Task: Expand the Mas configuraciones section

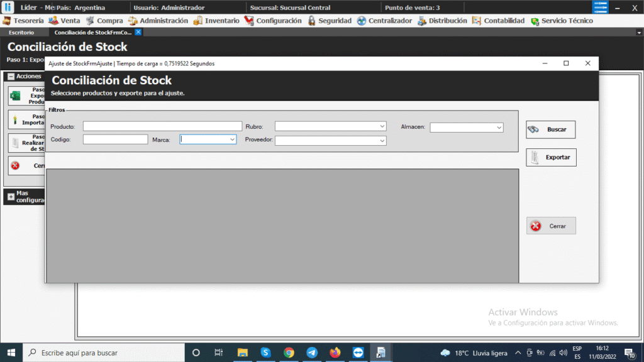Action: pyautogui.click(x=11, y=197)
